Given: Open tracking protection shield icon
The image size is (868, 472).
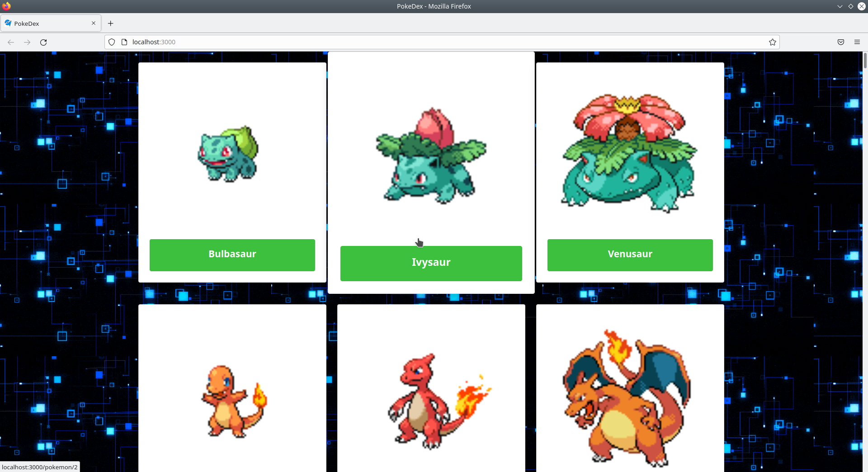Looking at the screenshot, I should point(112,42).
